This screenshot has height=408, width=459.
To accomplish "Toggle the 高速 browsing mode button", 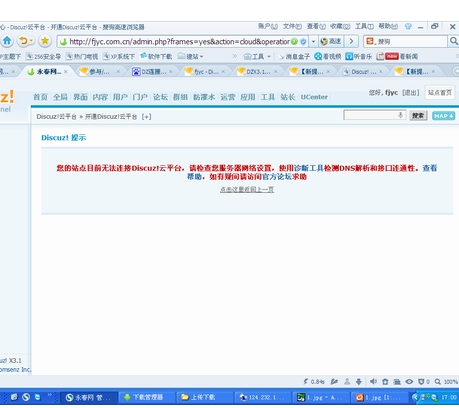I will pyautogui.click(x=331, y=42).
